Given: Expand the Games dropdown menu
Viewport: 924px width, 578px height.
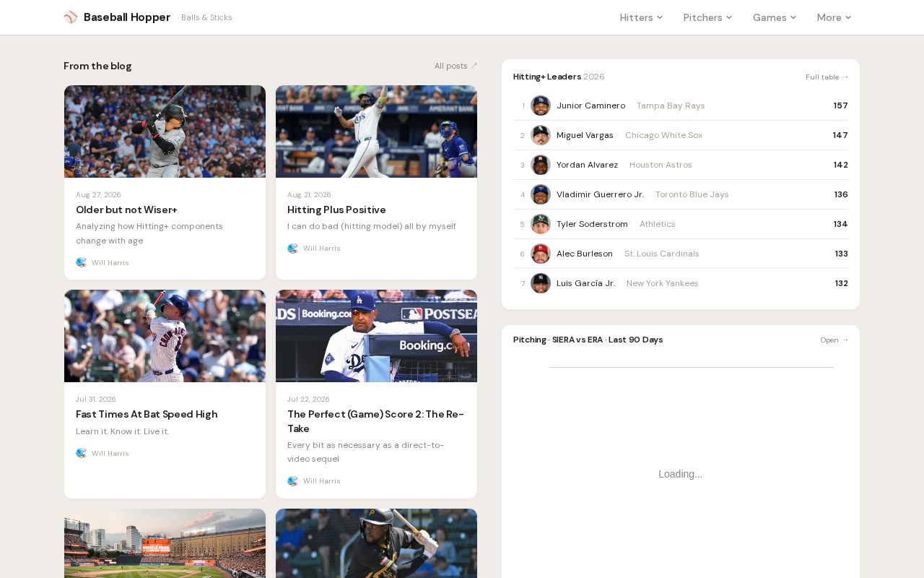Looking at the screenshot, I should (775, 17).
